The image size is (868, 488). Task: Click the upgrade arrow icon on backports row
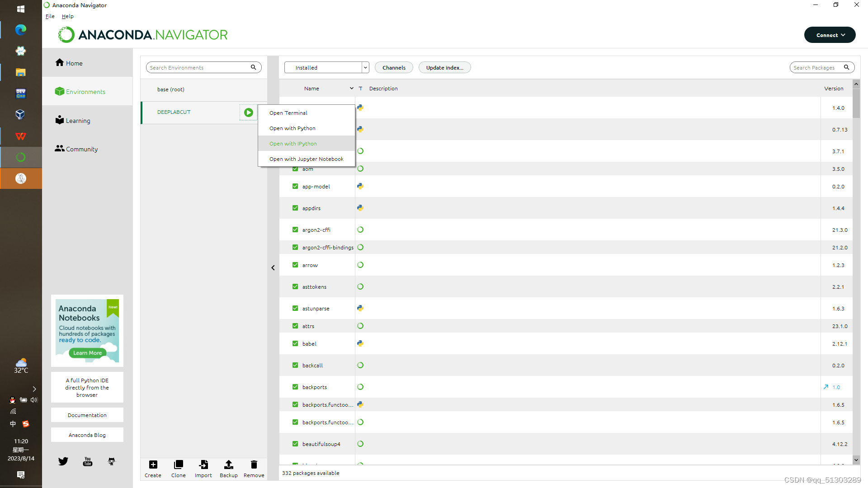(x=826, y=387)
